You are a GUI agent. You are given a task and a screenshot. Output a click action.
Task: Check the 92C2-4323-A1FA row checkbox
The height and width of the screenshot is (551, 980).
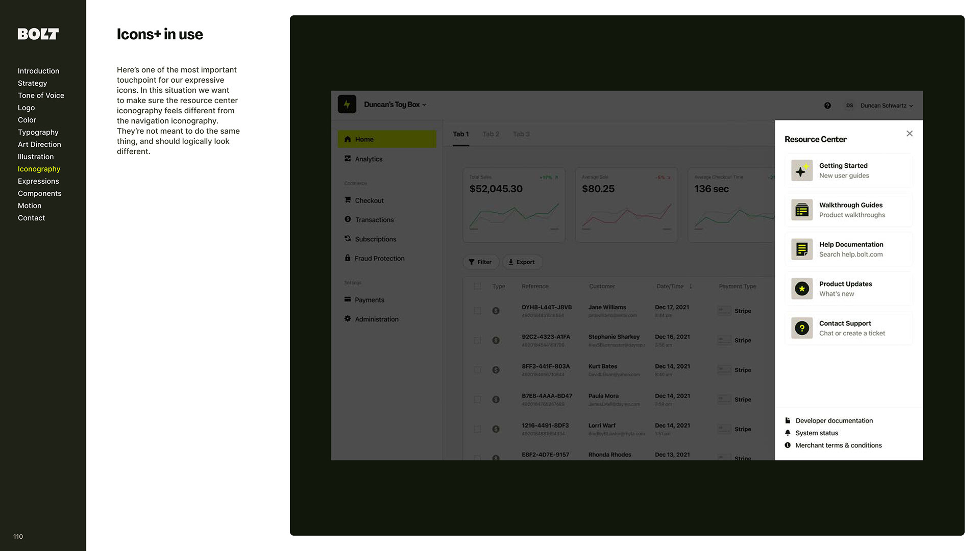(x=477, y=340)
